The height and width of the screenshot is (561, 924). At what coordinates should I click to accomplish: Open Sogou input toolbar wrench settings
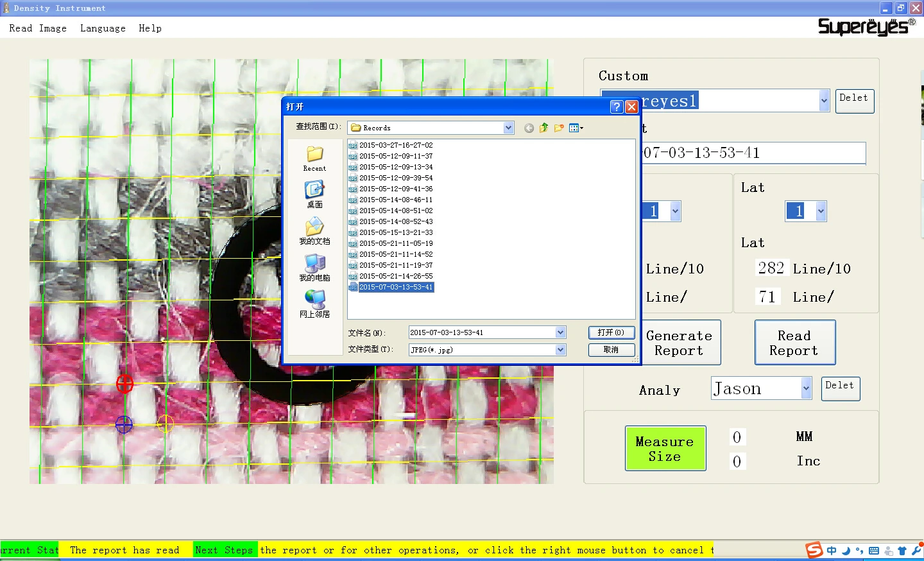pos(916,550)
